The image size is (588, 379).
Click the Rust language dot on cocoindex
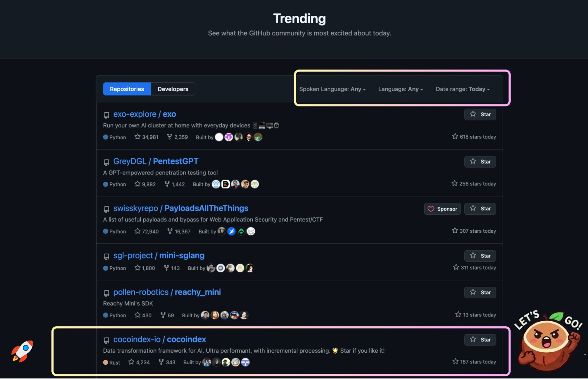tap(105, 362)
